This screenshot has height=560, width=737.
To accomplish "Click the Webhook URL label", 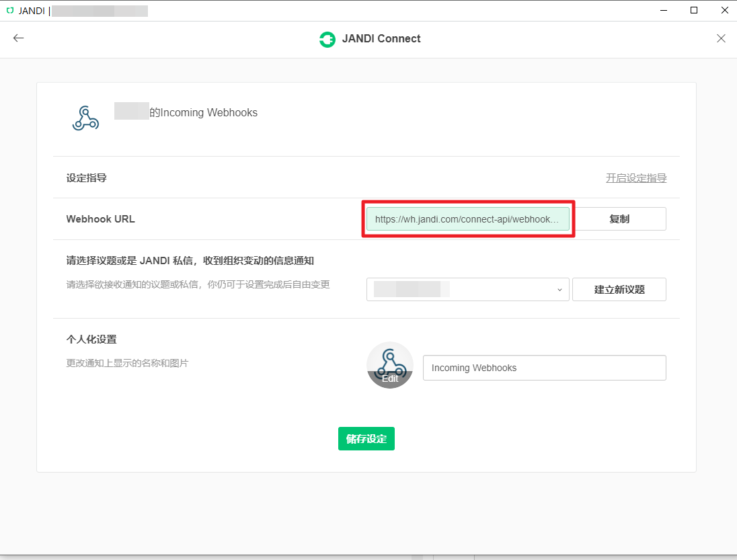I will (x=100, y=219).
